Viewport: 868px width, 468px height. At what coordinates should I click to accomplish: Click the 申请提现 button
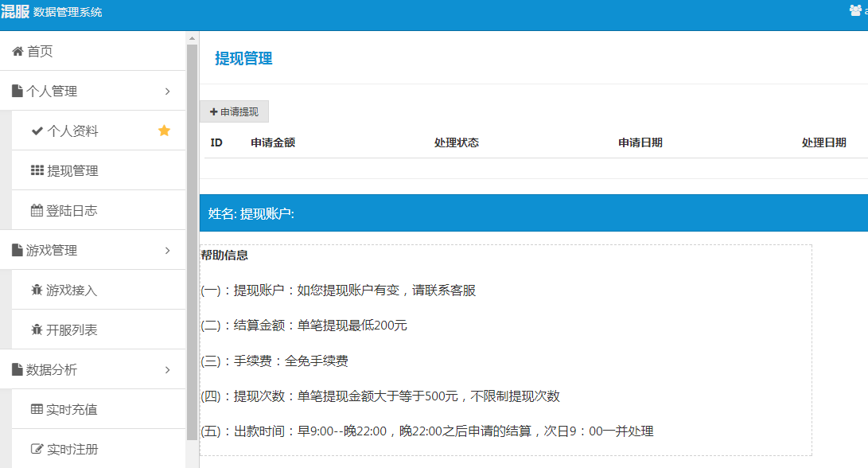(x=234, y=112)
